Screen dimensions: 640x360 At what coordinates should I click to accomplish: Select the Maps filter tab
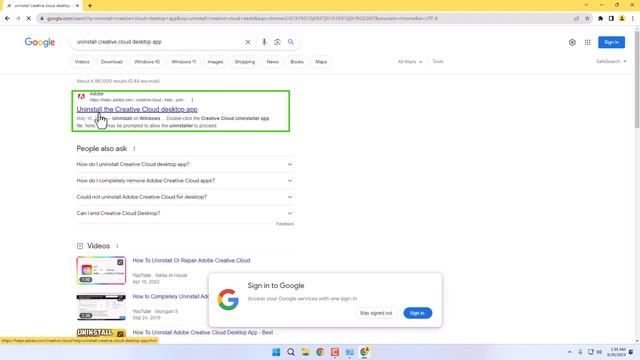[321, 62]
